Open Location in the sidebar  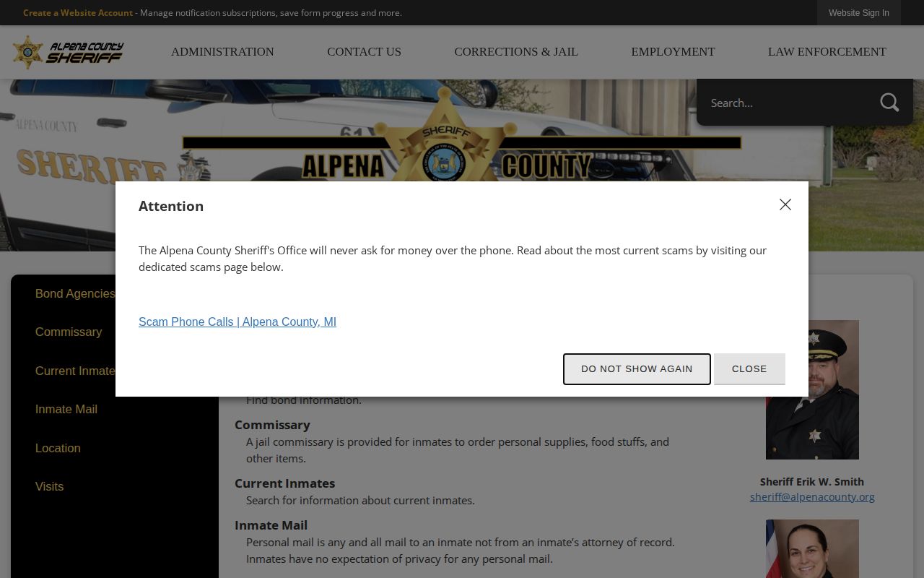click(58, 448)
